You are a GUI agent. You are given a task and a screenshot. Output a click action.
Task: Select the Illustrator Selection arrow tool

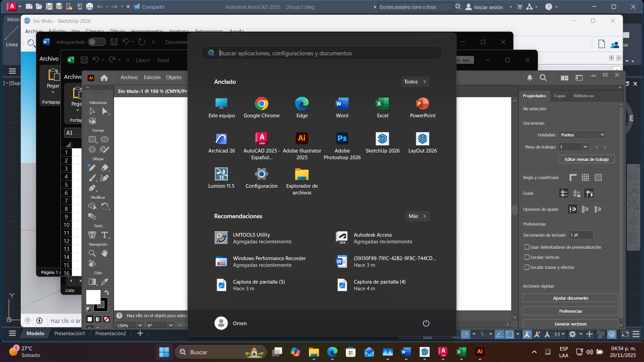pyautogui.click(x=92, y=111)
